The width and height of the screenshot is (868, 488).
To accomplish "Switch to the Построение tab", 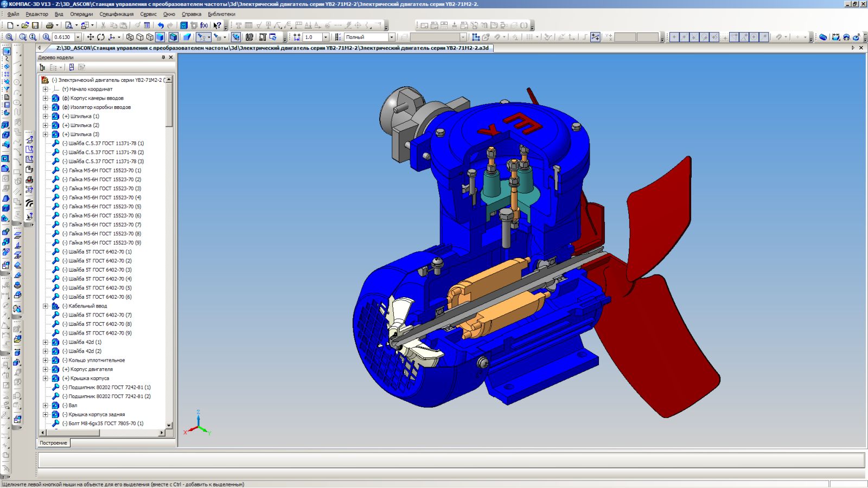I will (53, 443).
